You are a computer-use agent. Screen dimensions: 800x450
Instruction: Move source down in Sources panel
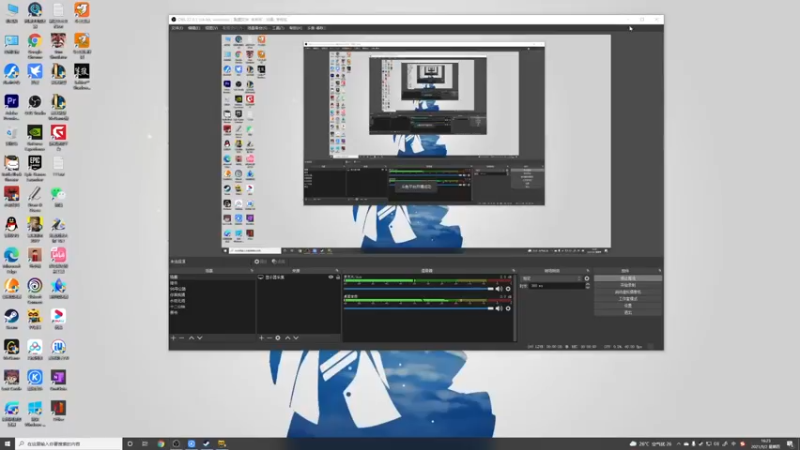click(x=295, y=338)
